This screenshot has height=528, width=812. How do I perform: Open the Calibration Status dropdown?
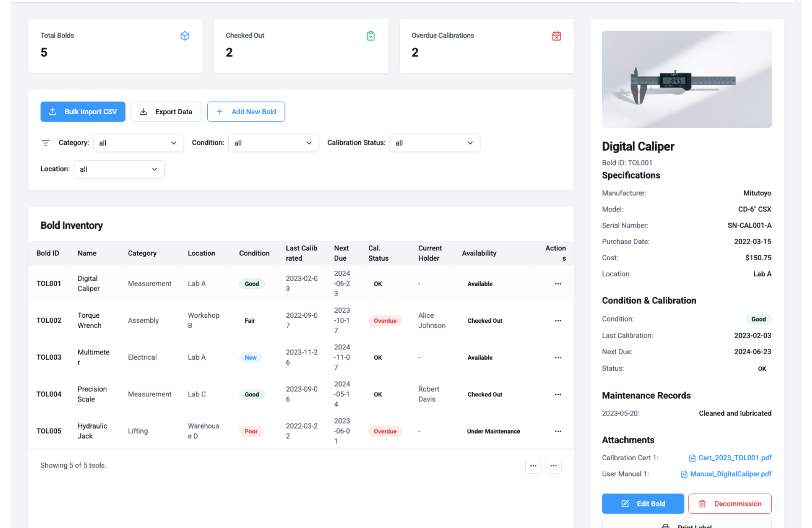434,143
